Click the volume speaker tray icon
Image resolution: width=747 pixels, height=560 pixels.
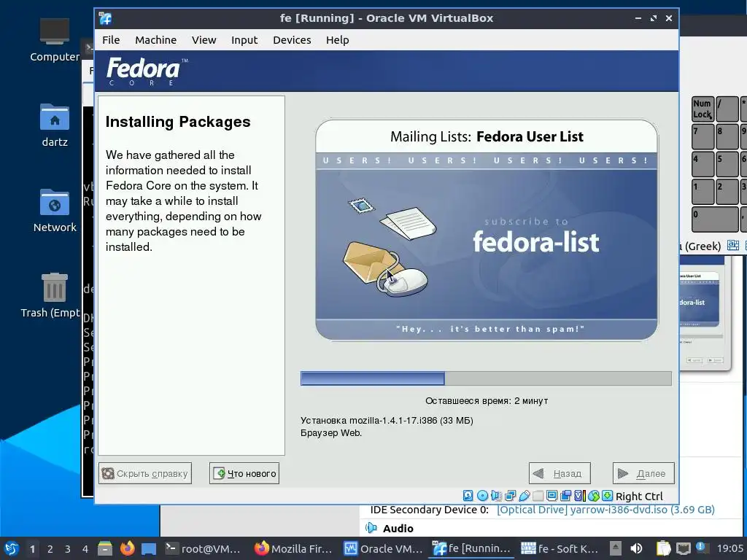point(636,548)
